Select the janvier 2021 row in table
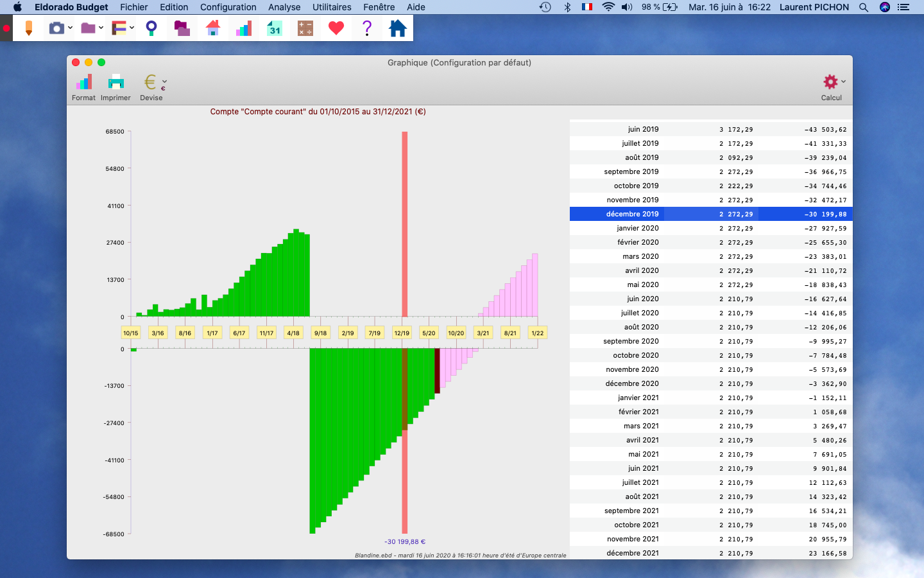 [711, 398]
